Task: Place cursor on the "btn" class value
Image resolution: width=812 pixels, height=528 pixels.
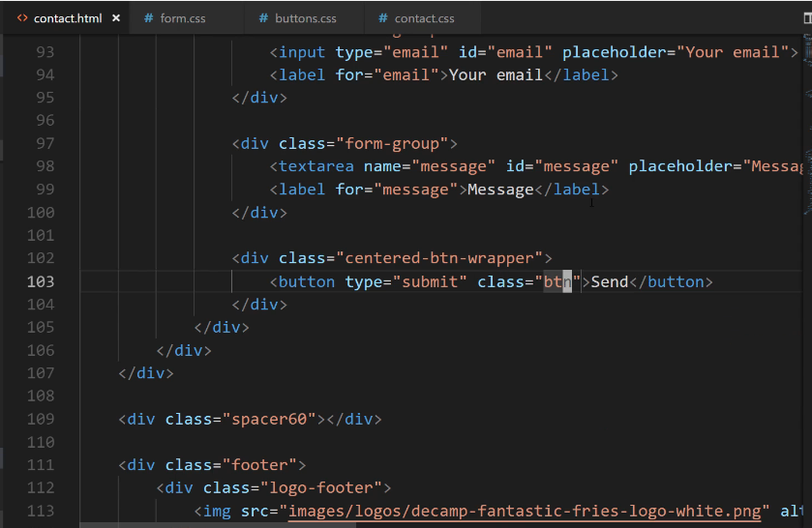Action: [x=557, y=281]
